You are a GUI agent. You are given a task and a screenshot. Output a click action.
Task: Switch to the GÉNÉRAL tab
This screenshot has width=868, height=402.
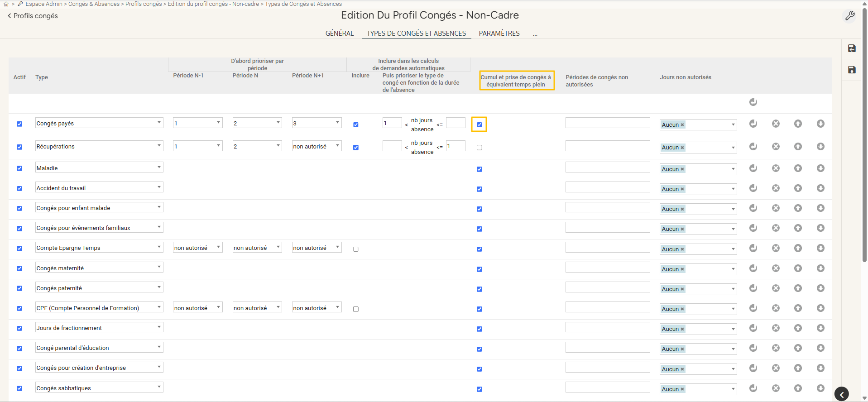339,33
